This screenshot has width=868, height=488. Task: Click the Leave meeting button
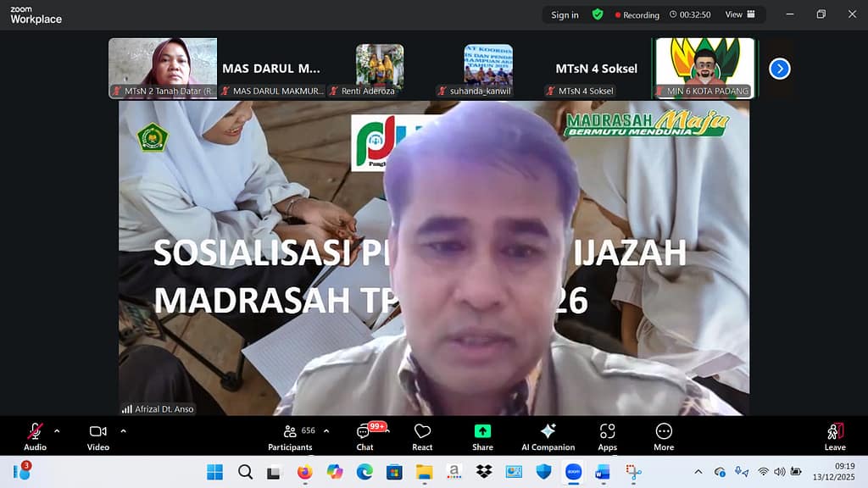click(835, 435)
